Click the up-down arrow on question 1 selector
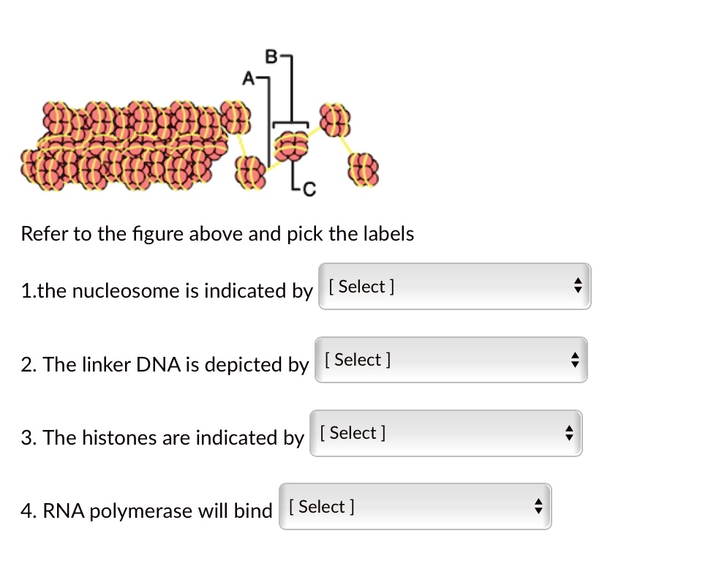 (578, 286)
